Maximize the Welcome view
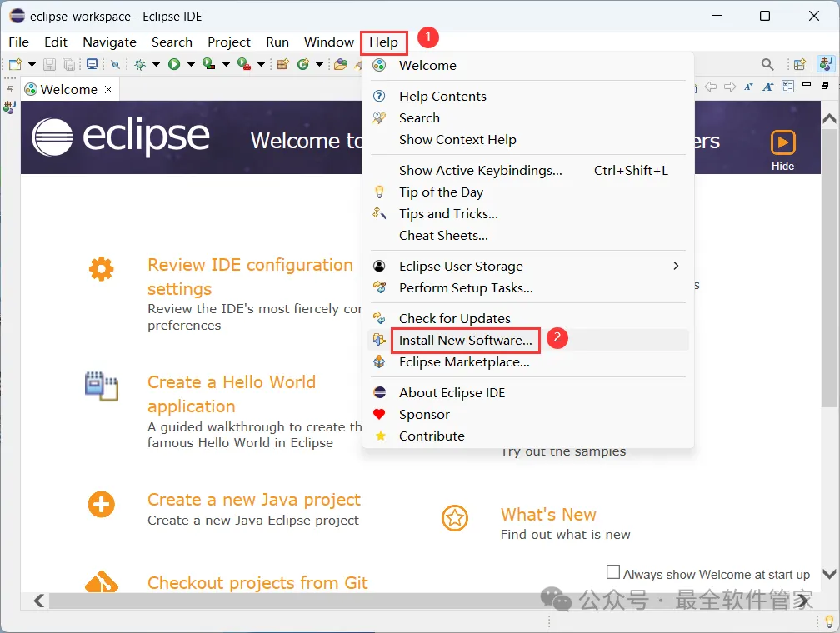This screenshot has height=633, width=840. [x=825, y=86]
